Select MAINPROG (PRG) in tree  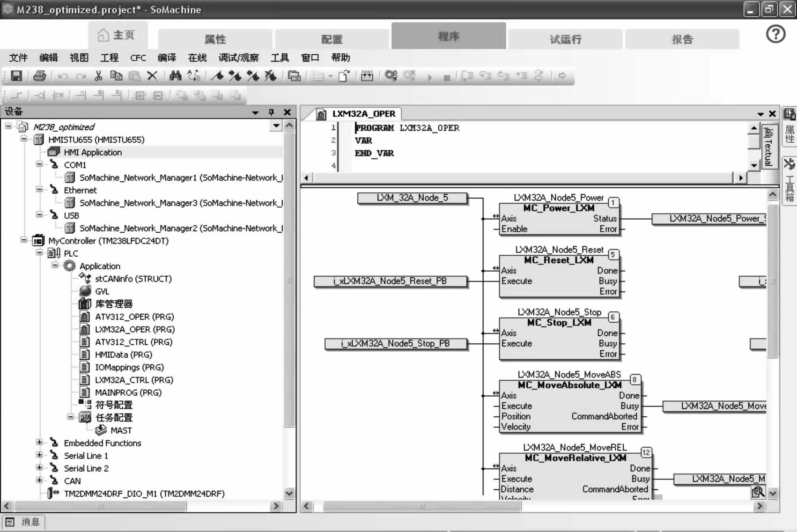point(128,392)
